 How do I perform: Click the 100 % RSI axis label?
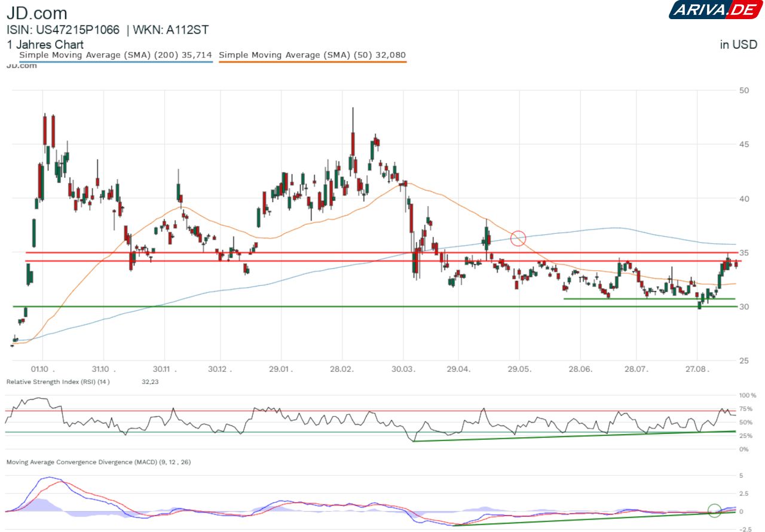(x=747, y=396)
